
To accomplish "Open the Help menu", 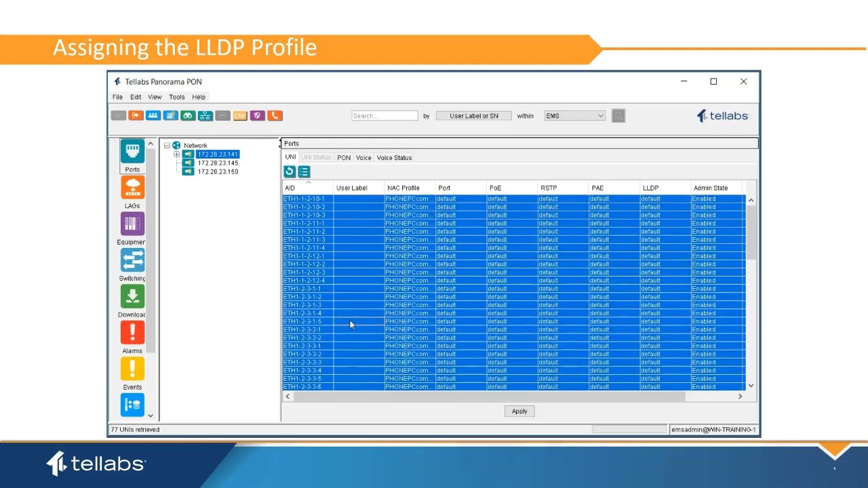I will point(199,97).
